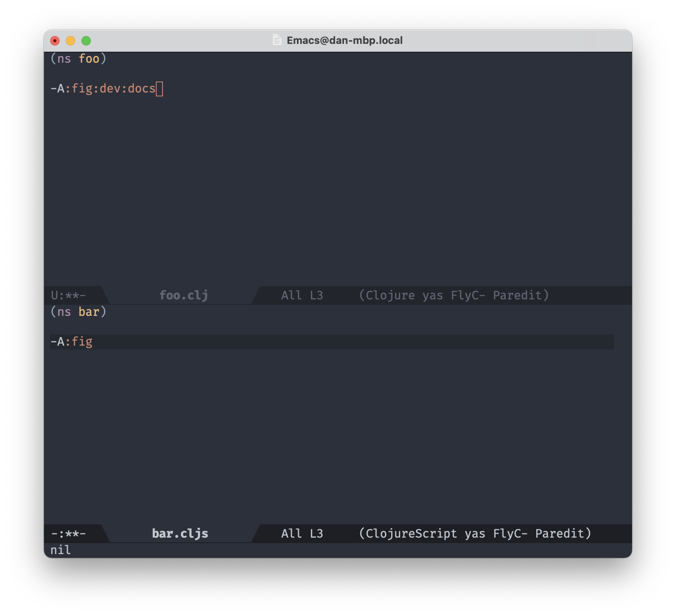Click the -:**- status in bar.cljs mode line
This screenshot has height=616, width=676.
tap(68, 533)
